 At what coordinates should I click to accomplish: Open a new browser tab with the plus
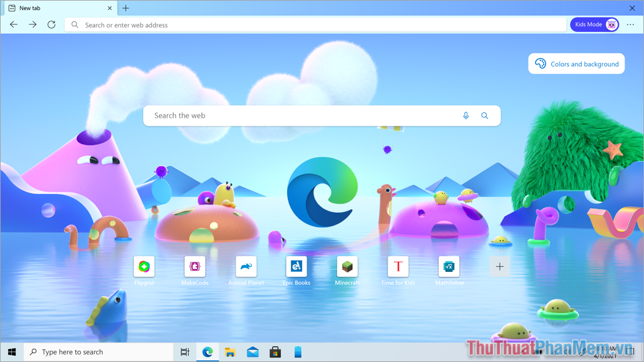[x=126, y=8]
